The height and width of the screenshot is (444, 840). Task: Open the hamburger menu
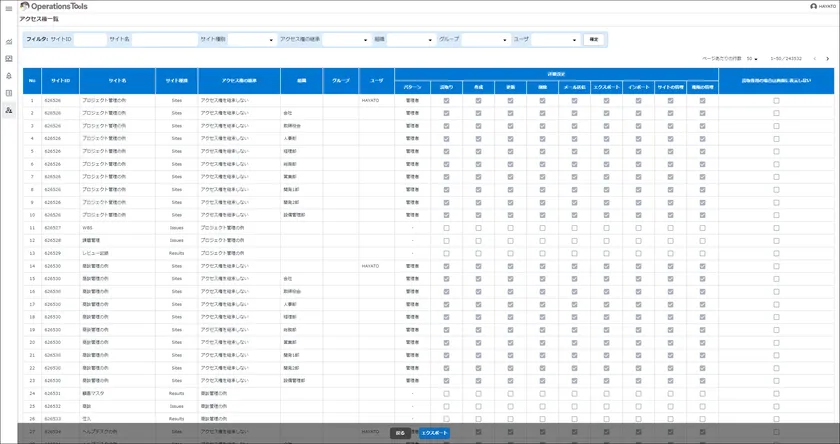(9, 7)
